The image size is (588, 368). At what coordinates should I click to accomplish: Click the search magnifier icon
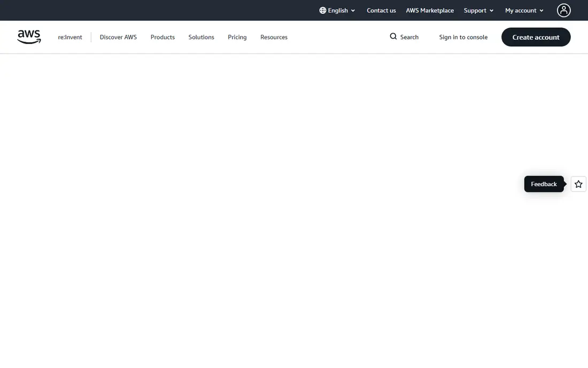(x=393, y=36)
